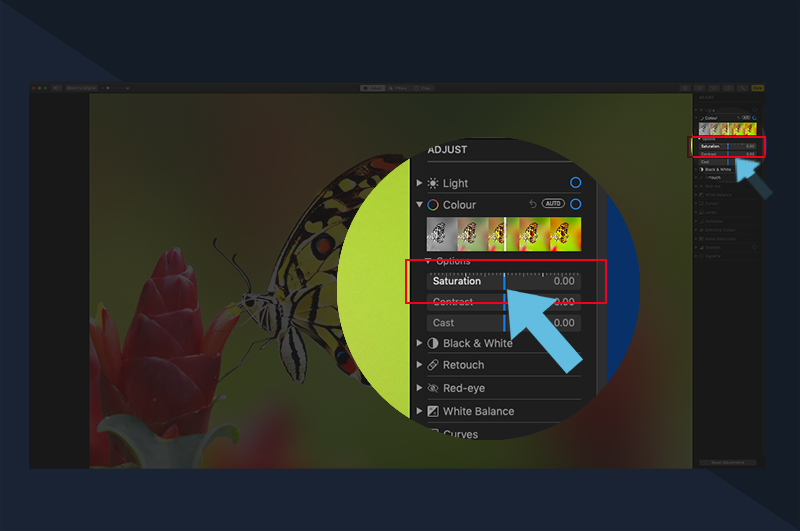The height and width of the screenshot is (531, 800).
Task: Switch to the Crop tab in top toolbar
Action: click(x=422, y=88)
